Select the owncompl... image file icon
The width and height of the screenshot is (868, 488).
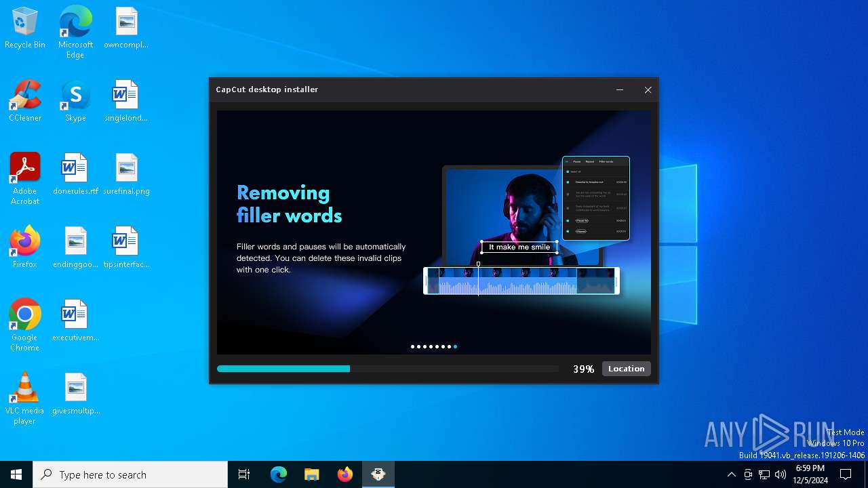[126, 28]
